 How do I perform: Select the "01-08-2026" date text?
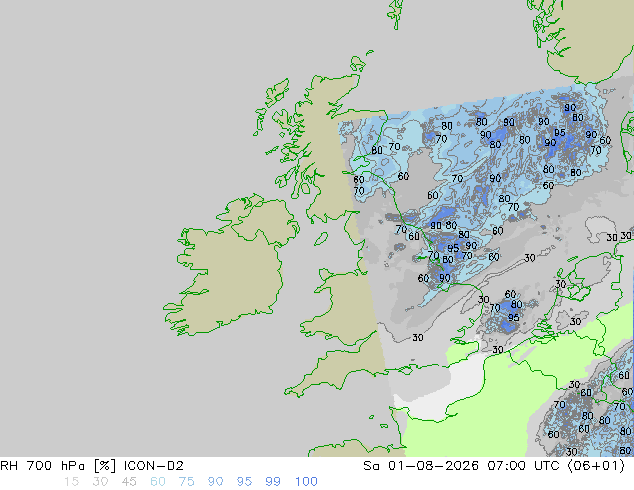pyautogui.click(x=433, y=466)
